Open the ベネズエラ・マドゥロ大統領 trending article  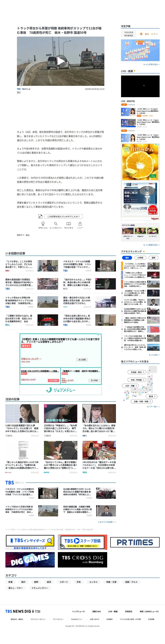[89, 266]
